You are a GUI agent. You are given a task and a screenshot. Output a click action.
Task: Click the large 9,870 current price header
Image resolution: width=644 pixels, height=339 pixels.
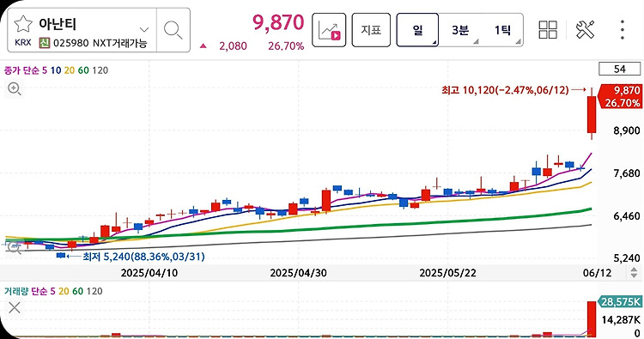[278, 23]
